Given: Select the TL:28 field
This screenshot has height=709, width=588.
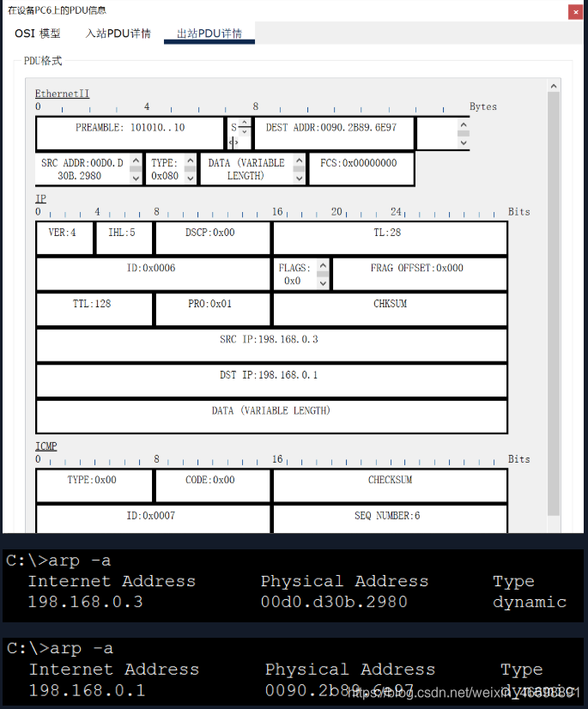Looking at the screenshot, I should 390,238.
